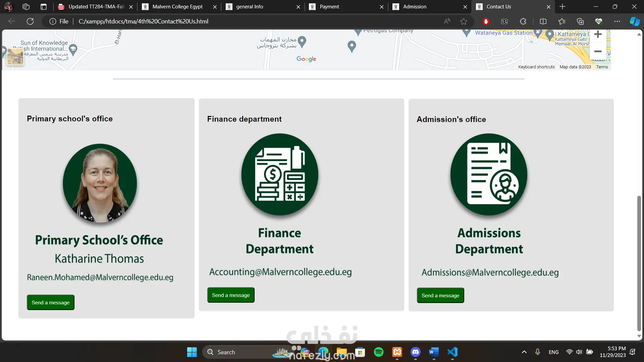Click the Admissions Department circular icon
Screen dimensions: 644x362
coord(489,174)
